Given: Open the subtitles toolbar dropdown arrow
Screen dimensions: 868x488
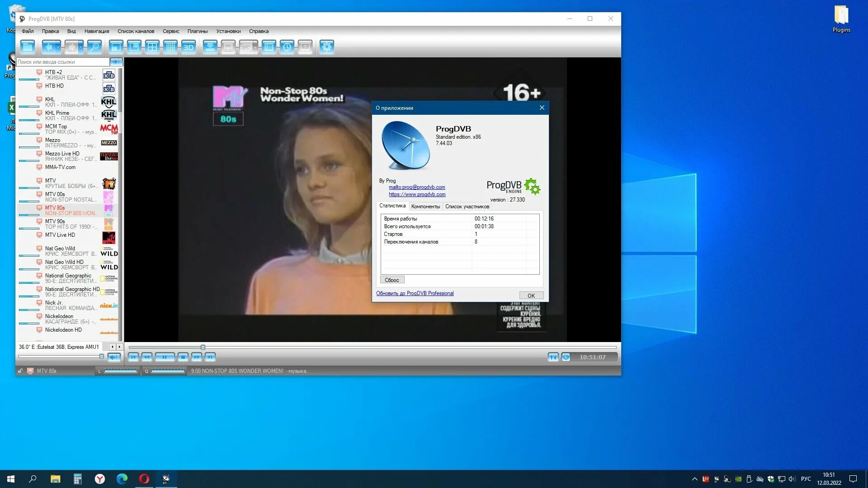Looking at the screenshot, I should coord(255,47).
